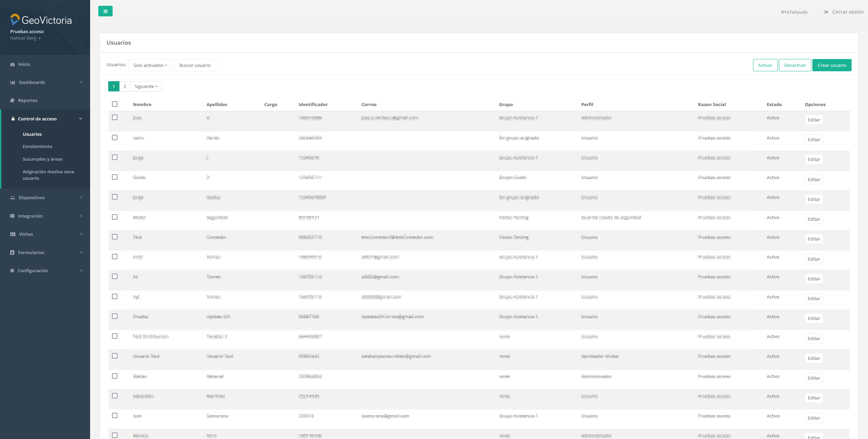Click the Reportes book icon
Image resolution: width=868 pixels, height=439 pixels.
pyautogui.click(x=12, y=101)
